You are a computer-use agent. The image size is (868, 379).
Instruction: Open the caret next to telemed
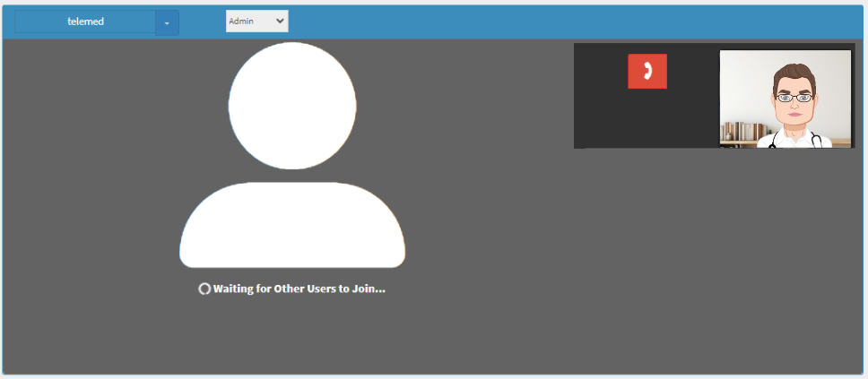coord(167,22)
